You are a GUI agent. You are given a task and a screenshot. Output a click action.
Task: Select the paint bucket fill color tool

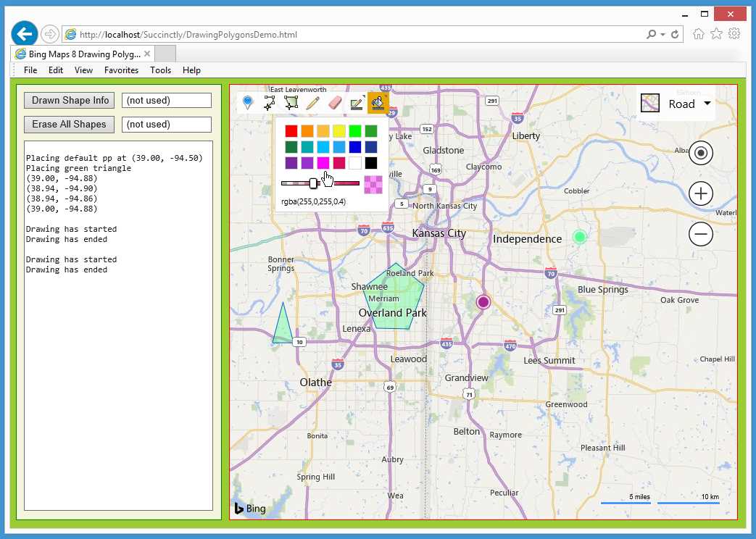378,102
